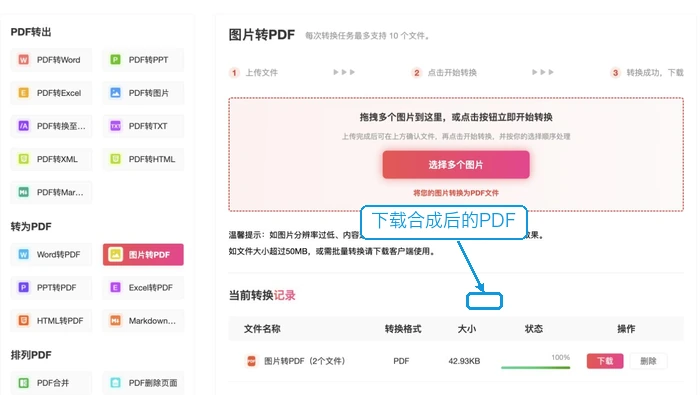Viewport: 700px width, 395px height.
Task: Go to PDF转TXT label
Action: (148, 126)
